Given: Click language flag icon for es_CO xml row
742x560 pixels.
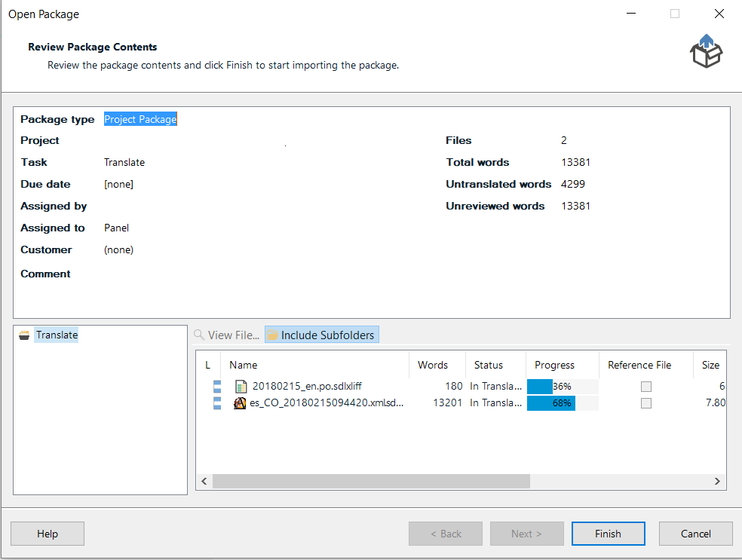Looking at the screenshot, I should (x=217, y=403).
